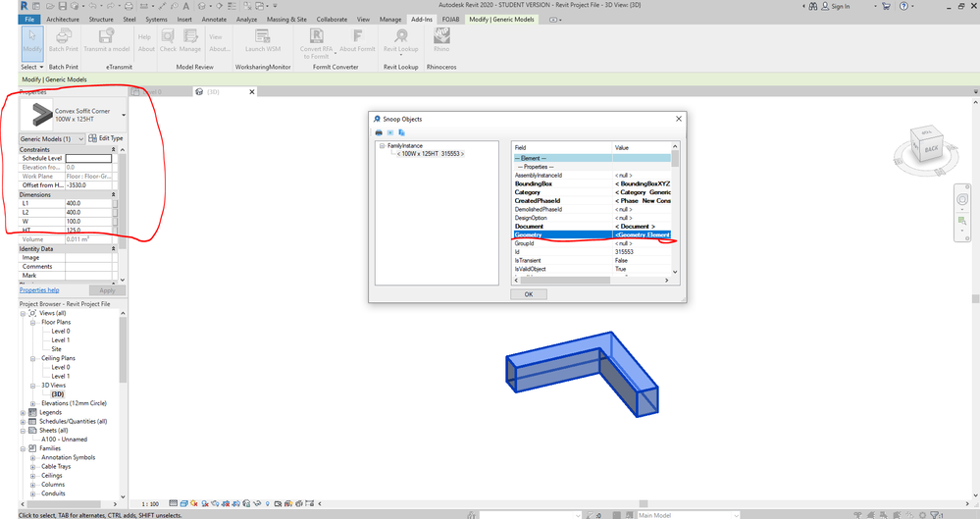
Task: Click the Open folder icon in quick access toolbar
Action: (x=49, y=6)
